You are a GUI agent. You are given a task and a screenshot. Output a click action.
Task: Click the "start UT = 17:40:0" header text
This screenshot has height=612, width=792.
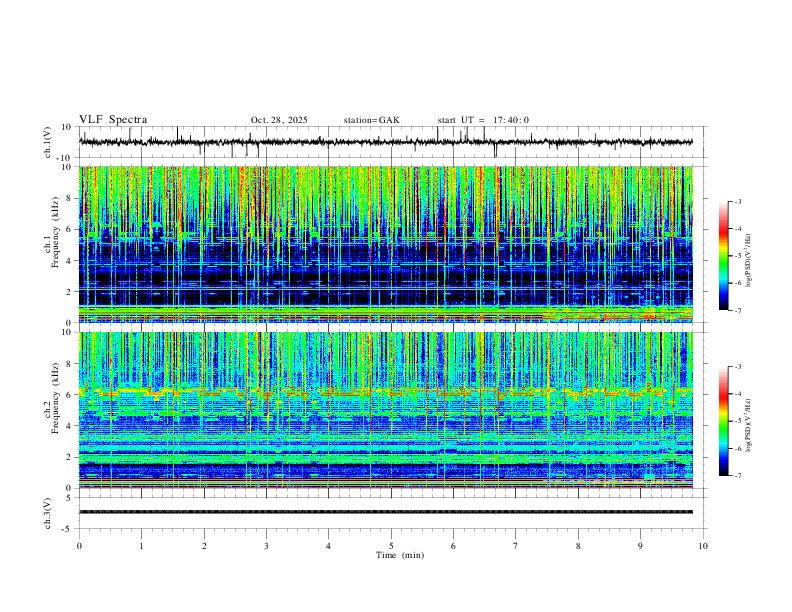pyautogui.click(x=483, y=120)
